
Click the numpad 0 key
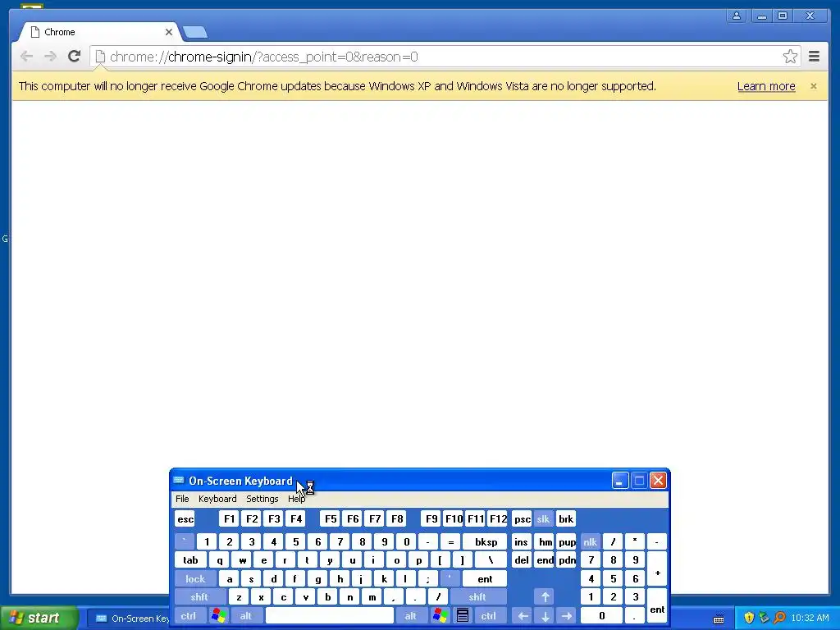coord(601,616)
